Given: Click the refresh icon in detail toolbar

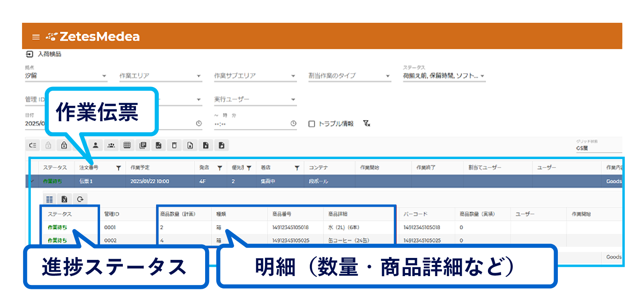Looking at the screenshot, I should (x=80, y=199).
